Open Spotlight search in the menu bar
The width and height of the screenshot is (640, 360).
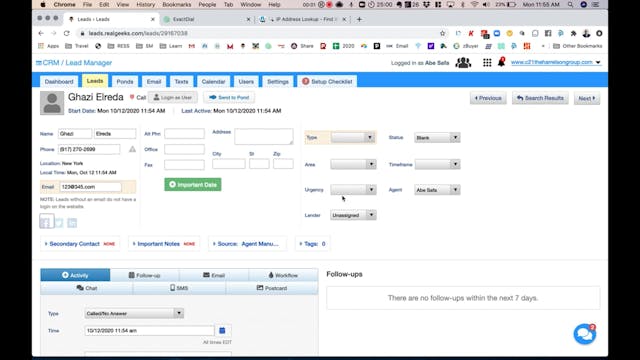[570, 4]
